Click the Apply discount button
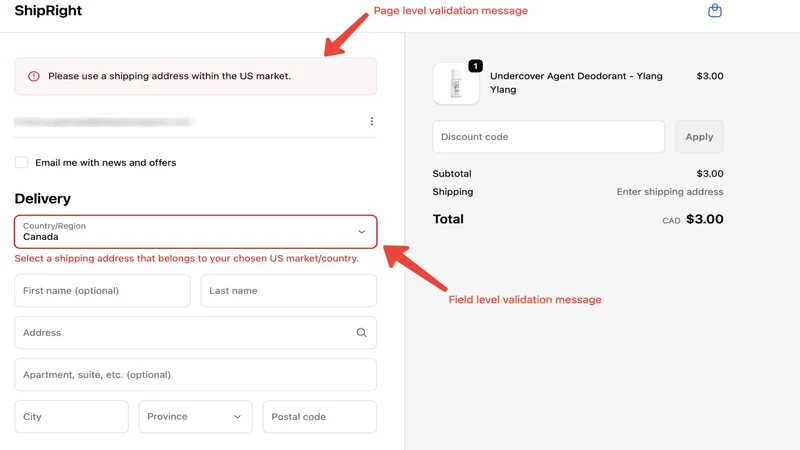The height and width of the screenshot is (450, 800). coord(699,137)
